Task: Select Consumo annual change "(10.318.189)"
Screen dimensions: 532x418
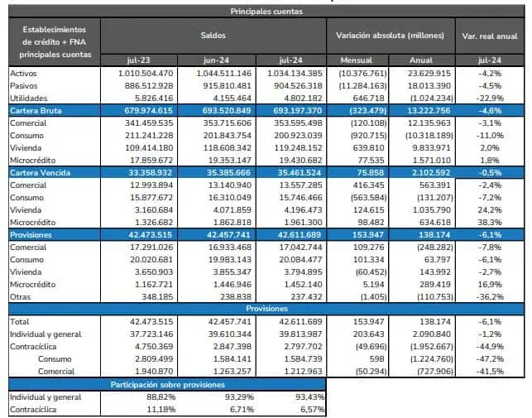Action: [x=429, y=136]
